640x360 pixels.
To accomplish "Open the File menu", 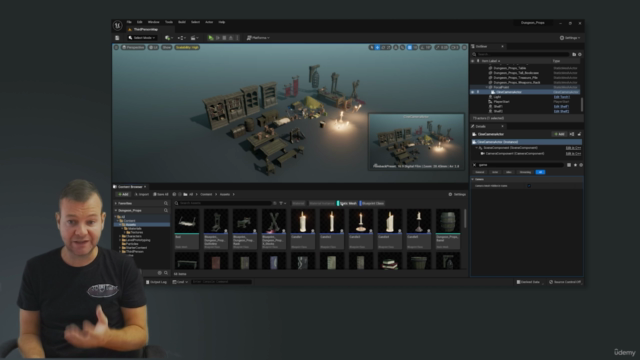I will [x=129, y=22].
